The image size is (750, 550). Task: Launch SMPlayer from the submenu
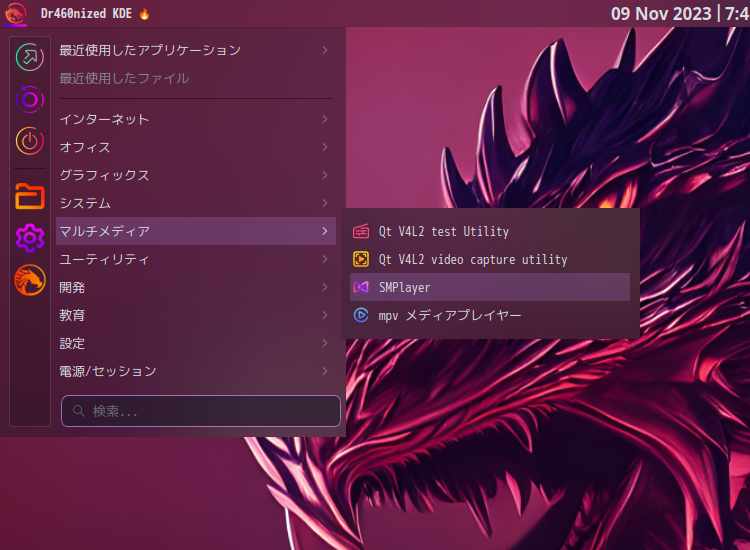[x=490, y=287]
